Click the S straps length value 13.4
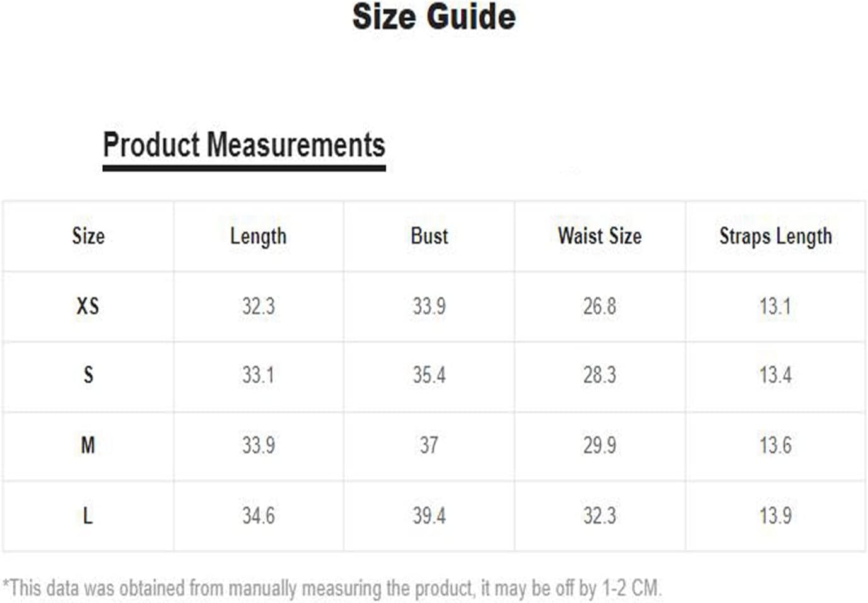The height and width of the screenshot is (603, 868). (775, 375)
